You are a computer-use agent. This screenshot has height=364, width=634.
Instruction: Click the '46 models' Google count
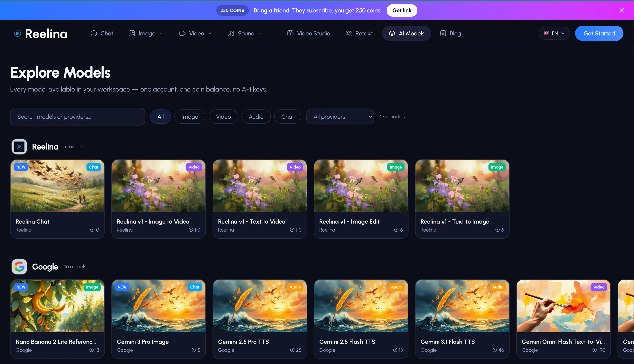pos(75,267)
